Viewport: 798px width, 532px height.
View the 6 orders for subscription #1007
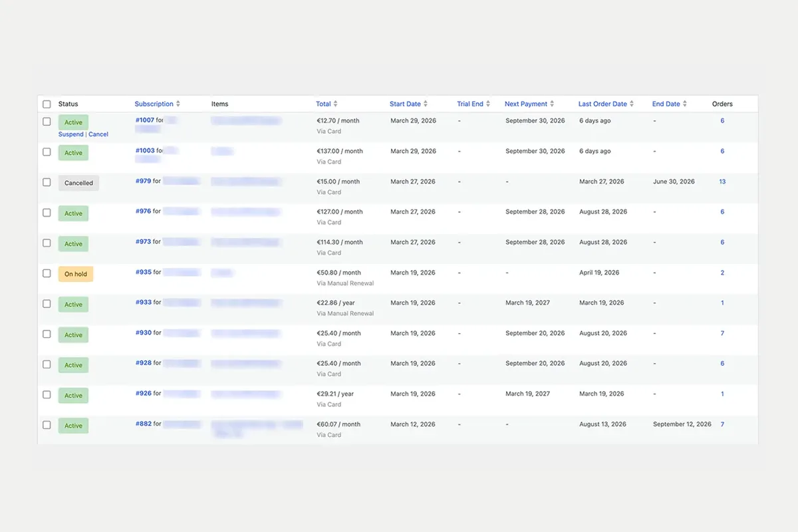[722, 120]
